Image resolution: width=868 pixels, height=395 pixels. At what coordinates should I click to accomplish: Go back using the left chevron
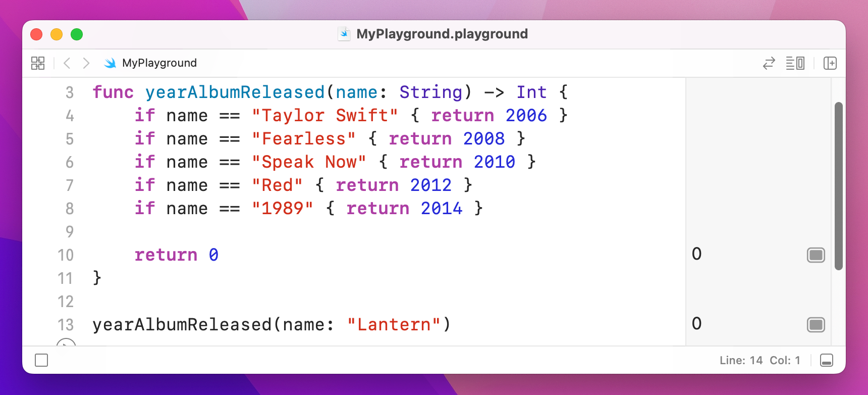click(x=67, y=63)
